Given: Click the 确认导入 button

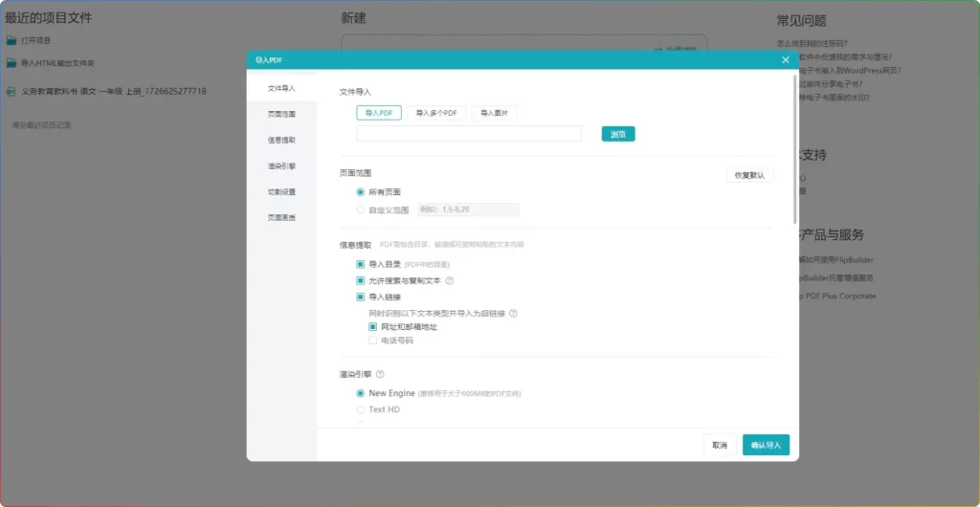Looking at the screenshot, I should 766,445.
